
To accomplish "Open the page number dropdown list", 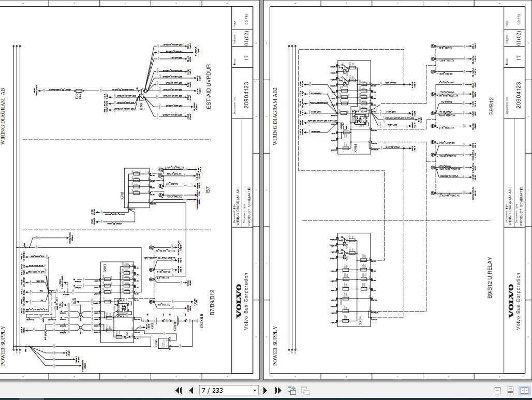I will coord(254,390).
